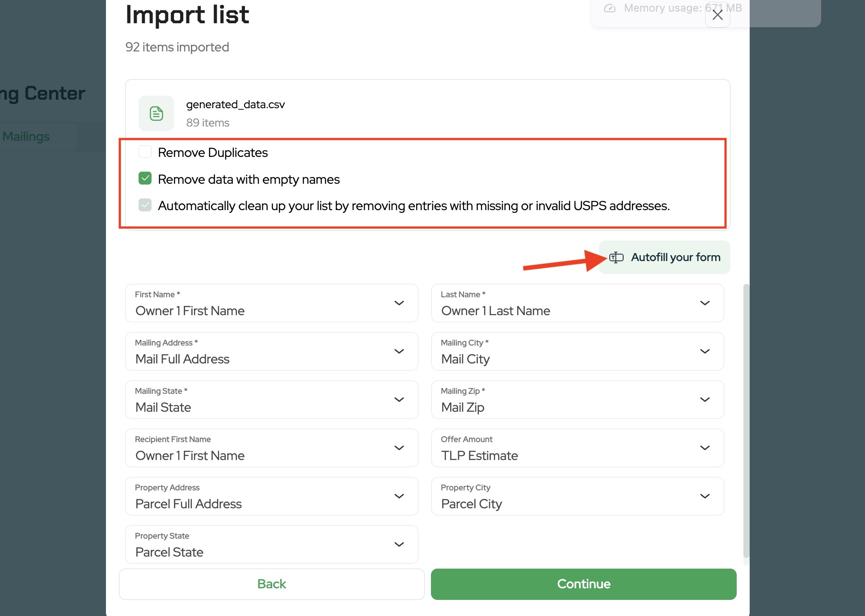Go Back to the previous step
Screen dimensions: 865x616
click(271, 584)
